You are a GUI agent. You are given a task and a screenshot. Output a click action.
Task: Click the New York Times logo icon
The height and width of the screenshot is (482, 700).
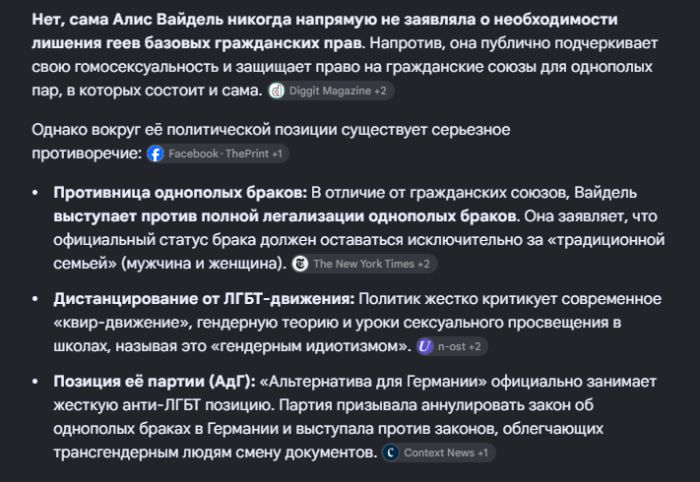click(x=300, y=264)
